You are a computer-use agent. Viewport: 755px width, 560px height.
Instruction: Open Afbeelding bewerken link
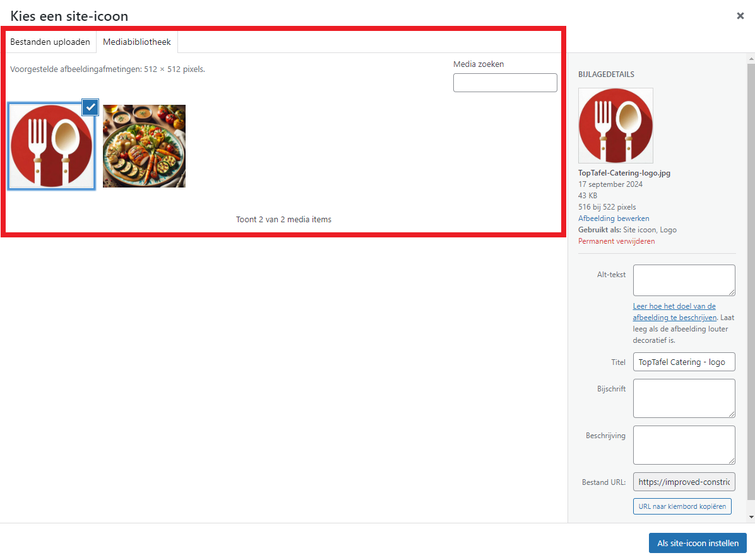(614, 218)
